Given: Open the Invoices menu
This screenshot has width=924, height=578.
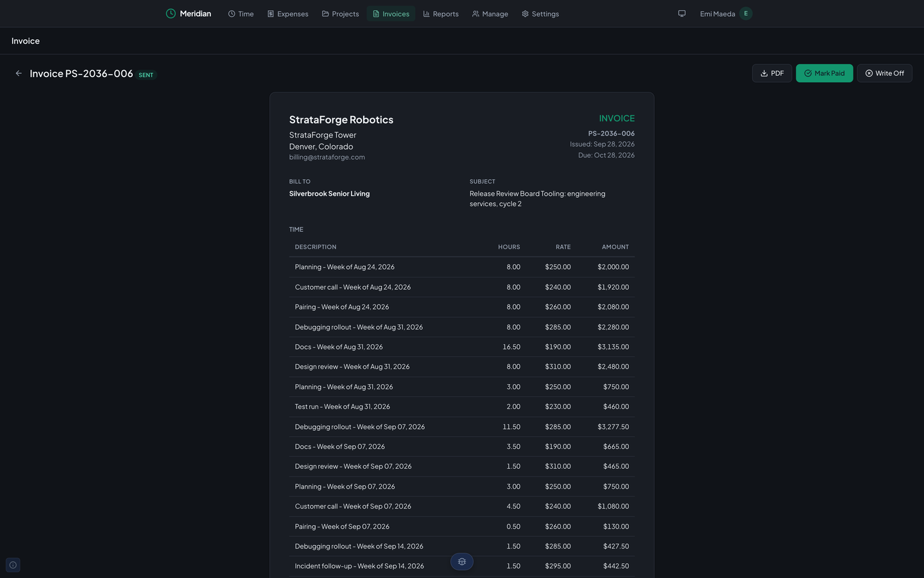Looking at the screenshot, I should 391,13.
